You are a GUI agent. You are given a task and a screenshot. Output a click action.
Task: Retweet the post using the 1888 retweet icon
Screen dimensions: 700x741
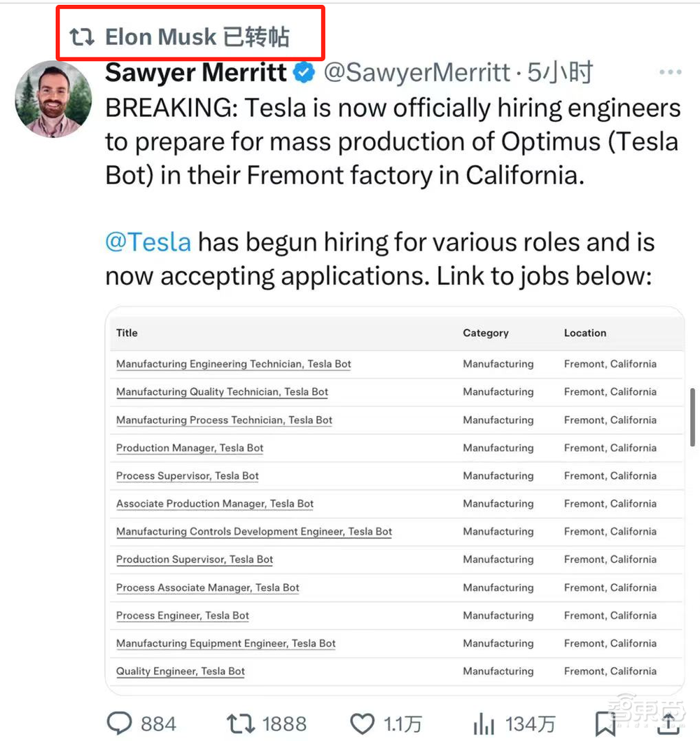click(239, 723)
